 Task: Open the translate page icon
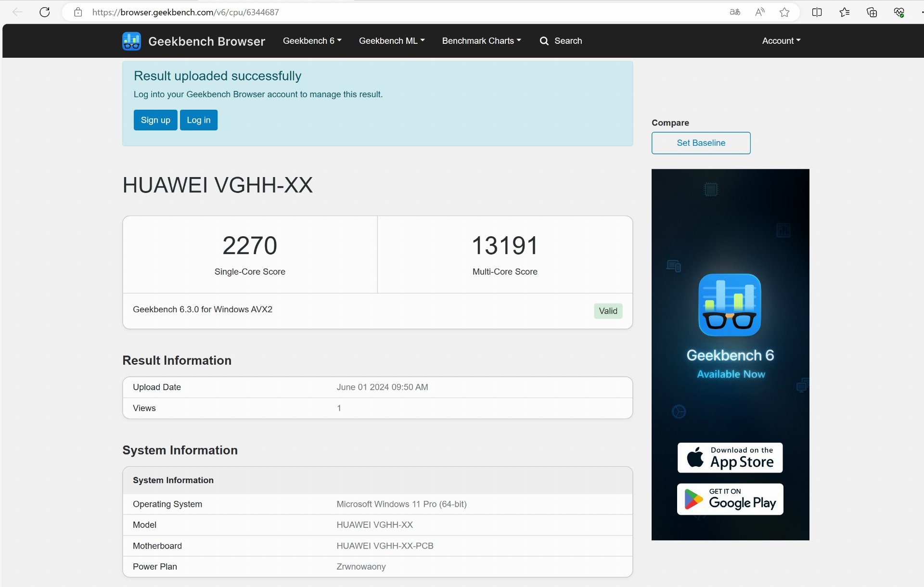coord(735,12)
